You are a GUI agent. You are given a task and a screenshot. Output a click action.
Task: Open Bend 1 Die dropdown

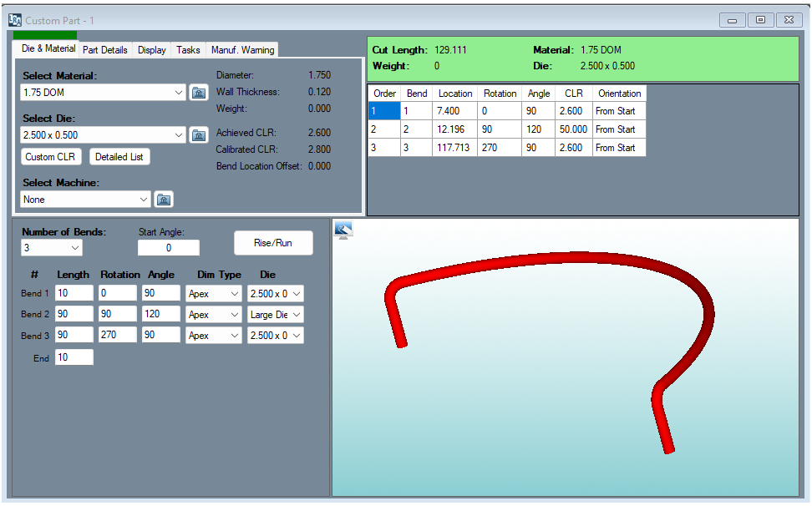pos(297,294)
